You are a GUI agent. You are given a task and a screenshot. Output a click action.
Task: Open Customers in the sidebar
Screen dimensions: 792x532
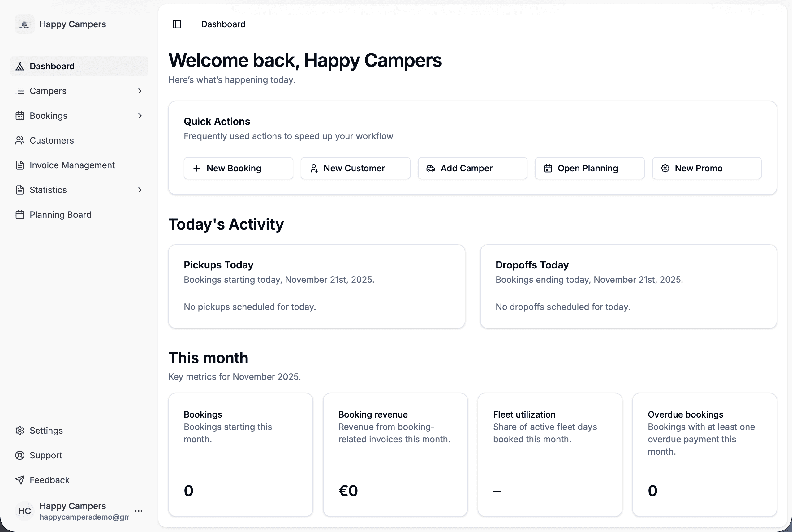[x=52, y=140]
